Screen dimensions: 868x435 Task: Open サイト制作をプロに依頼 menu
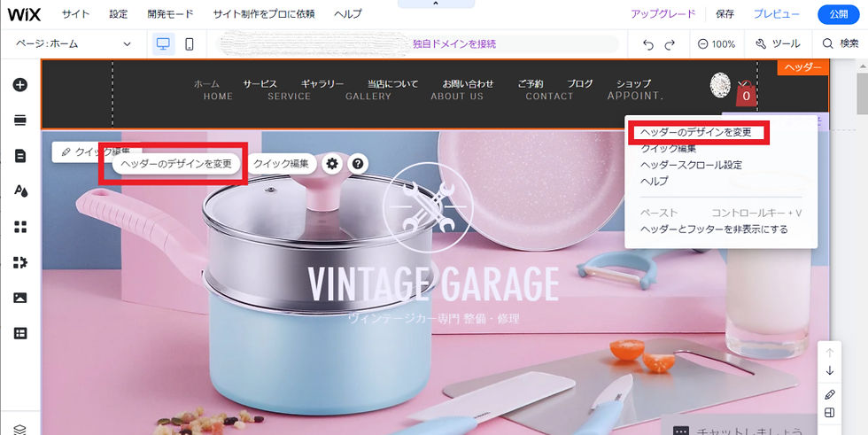pos(264,14)
